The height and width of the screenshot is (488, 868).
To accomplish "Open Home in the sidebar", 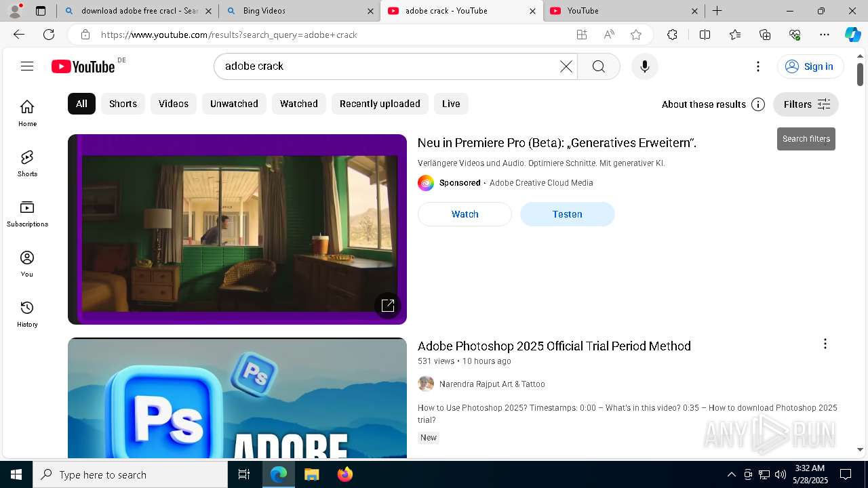I will pos(27,113).
